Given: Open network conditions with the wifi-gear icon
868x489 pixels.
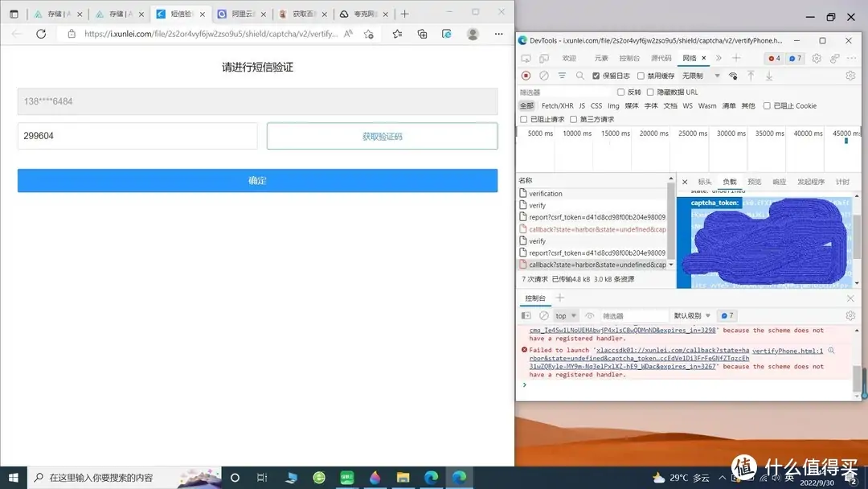Looking at the screenshot, I should [732, 76].
